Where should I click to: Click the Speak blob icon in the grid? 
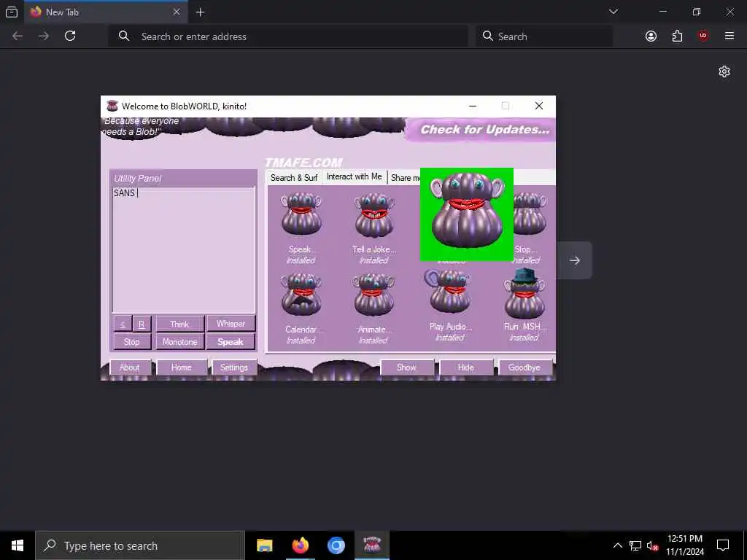coord(301,214)
